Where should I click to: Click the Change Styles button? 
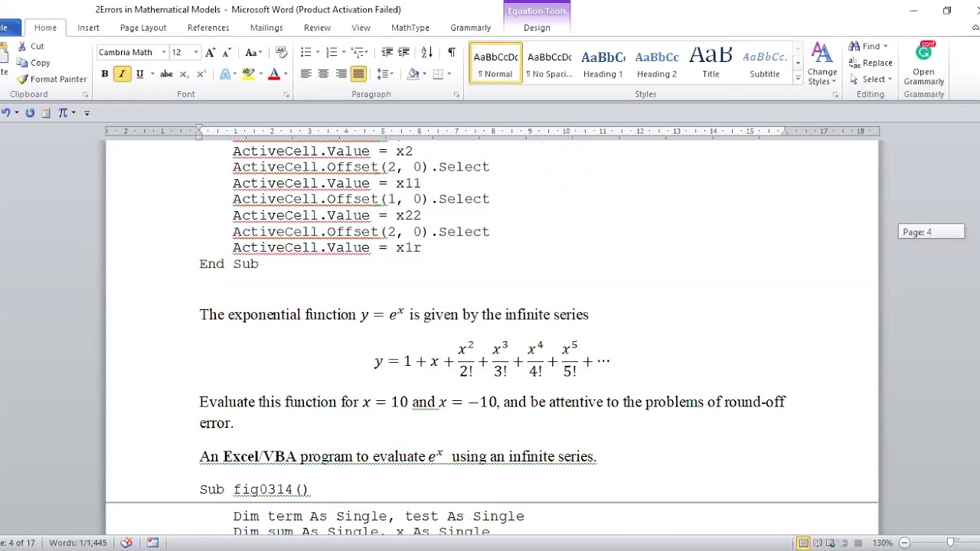click(x=822, y=64)
